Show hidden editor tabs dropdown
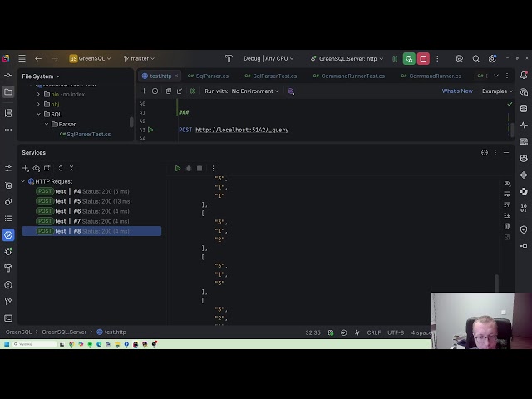 point(496,76)
